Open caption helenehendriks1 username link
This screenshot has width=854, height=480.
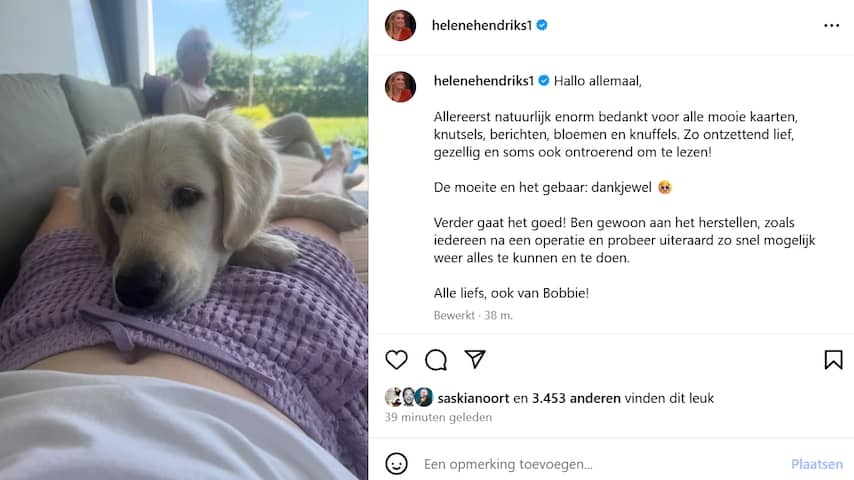[x=484, y=81]
